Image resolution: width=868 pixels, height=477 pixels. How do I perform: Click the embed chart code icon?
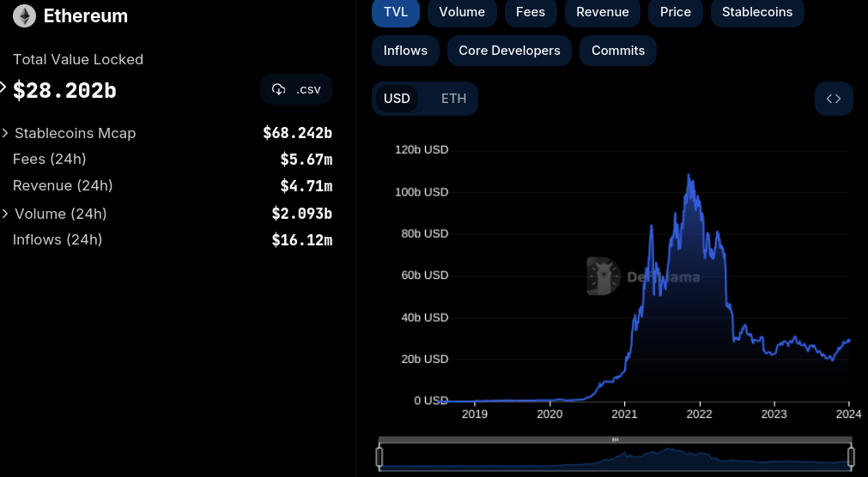point(834,99)
